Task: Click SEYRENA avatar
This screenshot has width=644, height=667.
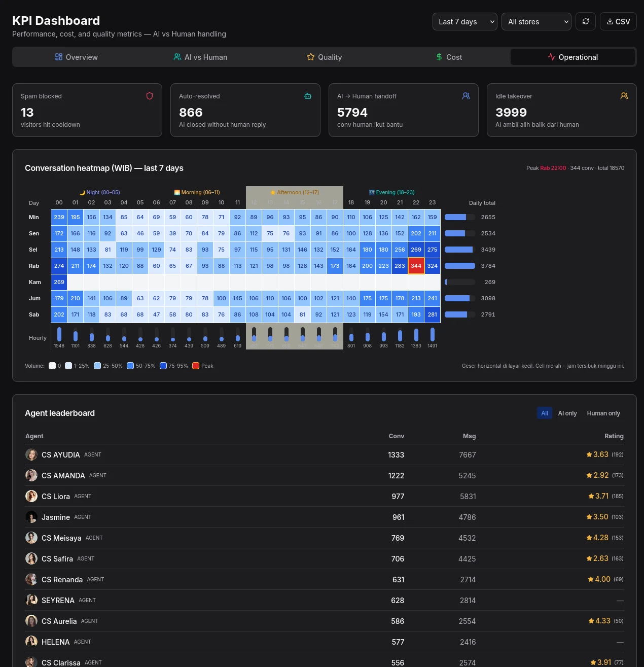Action: [31, 600]
